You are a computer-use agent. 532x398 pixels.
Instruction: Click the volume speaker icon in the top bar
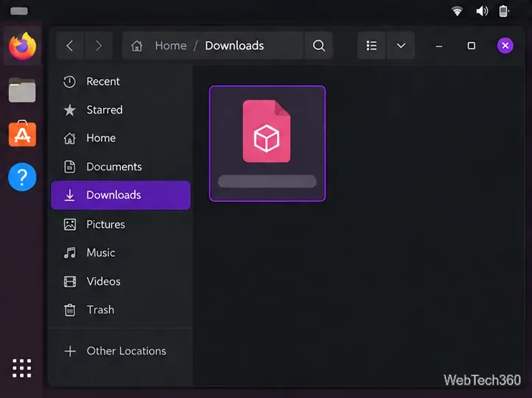tap(482, 11)
